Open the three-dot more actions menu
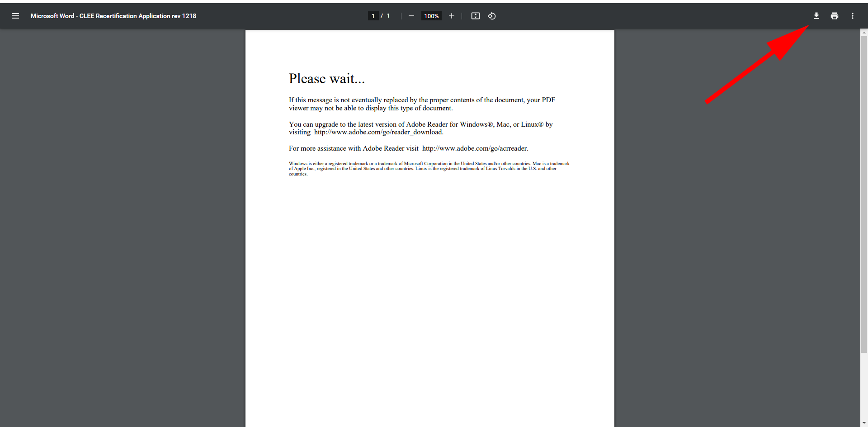868x427 pixels. (x=852, y=16)
